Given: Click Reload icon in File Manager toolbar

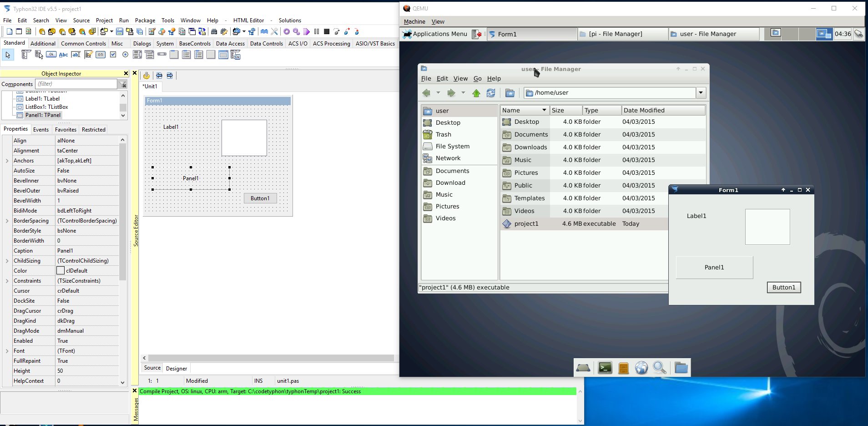Looking at the screenshot, I should (491, 93).
